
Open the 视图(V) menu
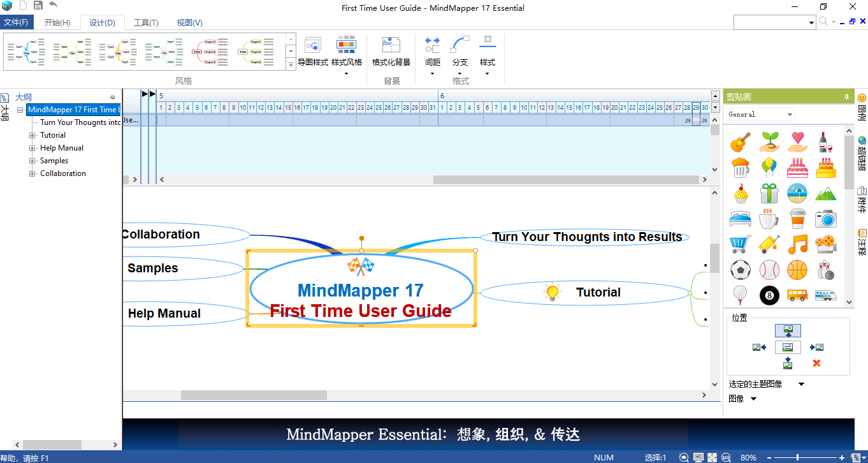point(188,22)
